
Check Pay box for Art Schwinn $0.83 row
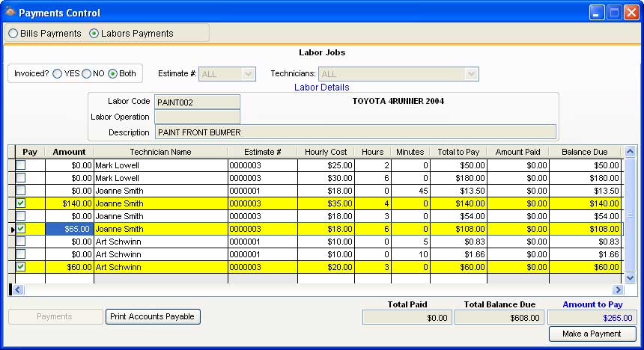(x=20, y=242)
